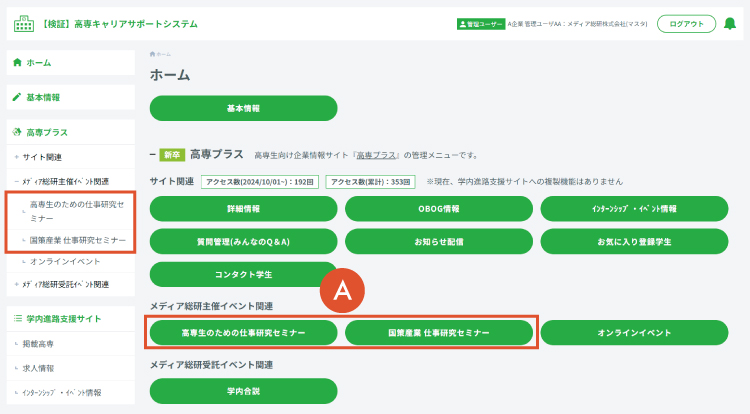The width and height of the screenshot is (750, 414).
Task: Click the pencil icon beside 基本情報
Action: [x=17, y=97]
